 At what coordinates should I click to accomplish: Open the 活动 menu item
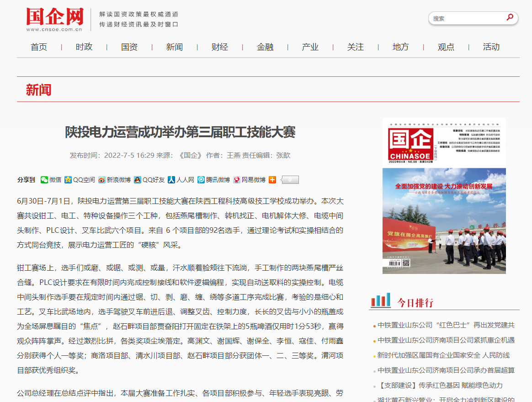pos(491,47)
